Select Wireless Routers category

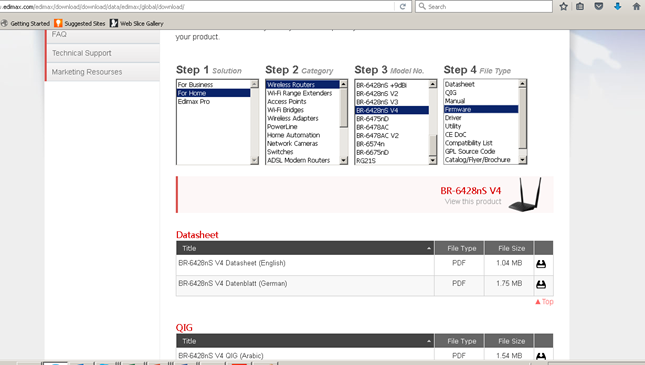click(x=303, y=84)
